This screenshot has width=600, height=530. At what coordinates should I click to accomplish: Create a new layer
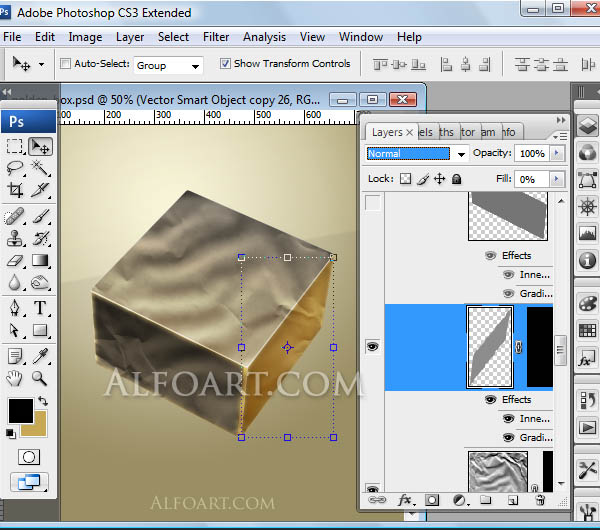(x=513, y=500)
